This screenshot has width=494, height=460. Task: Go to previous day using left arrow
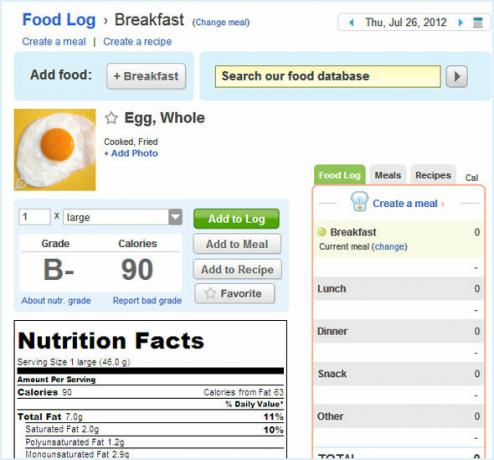click(x=351, y=23)
